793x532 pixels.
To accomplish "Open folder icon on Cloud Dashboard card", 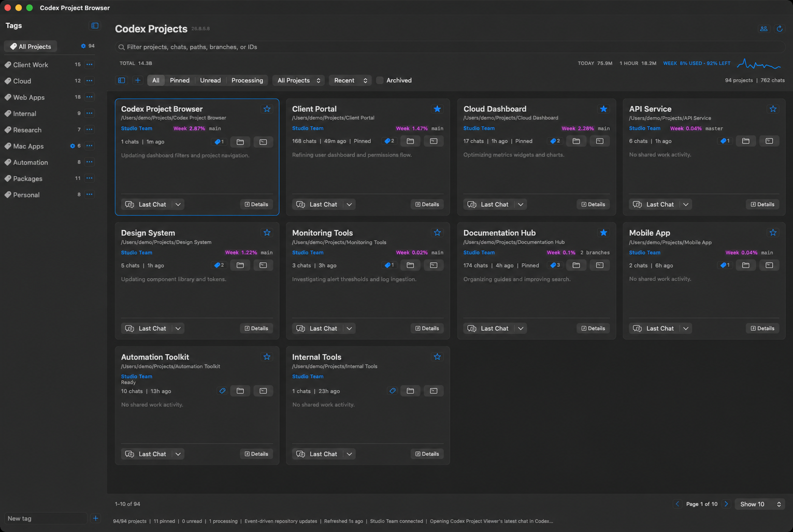I will (x=576, y=141).
